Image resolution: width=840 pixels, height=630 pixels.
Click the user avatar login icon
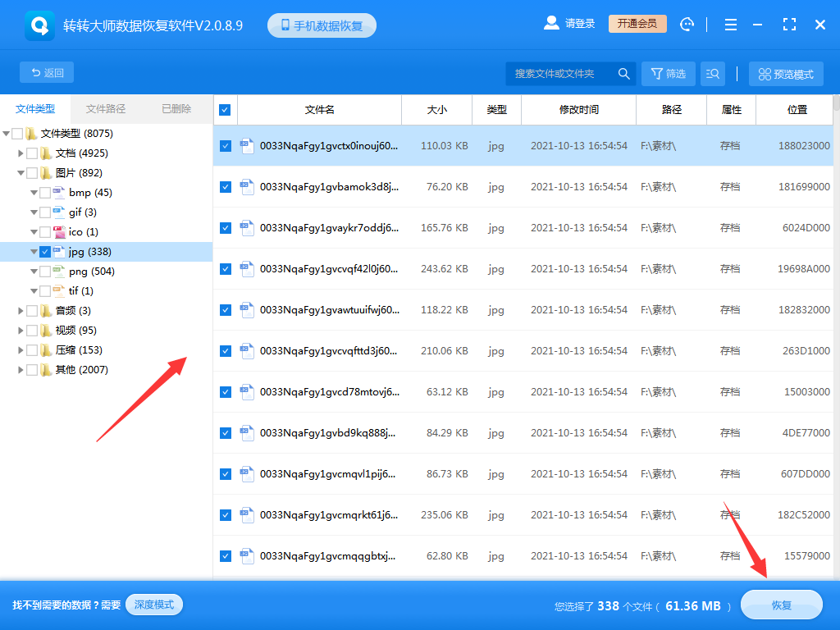pyautogui.click(x=551, y=24)
